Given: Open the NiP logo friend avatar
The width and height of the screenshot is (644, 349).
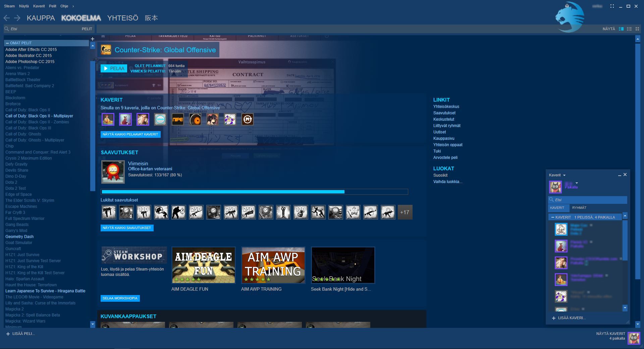Looking at the screenshot, I should pyautogui.click(x=178, y=119).
